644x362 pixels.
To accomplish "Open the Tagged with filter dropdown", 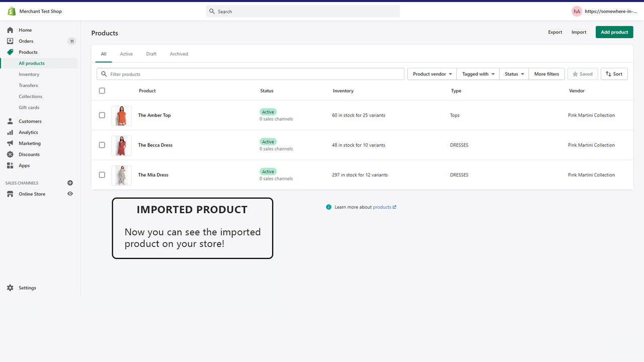I will click(x=478, y=74).
